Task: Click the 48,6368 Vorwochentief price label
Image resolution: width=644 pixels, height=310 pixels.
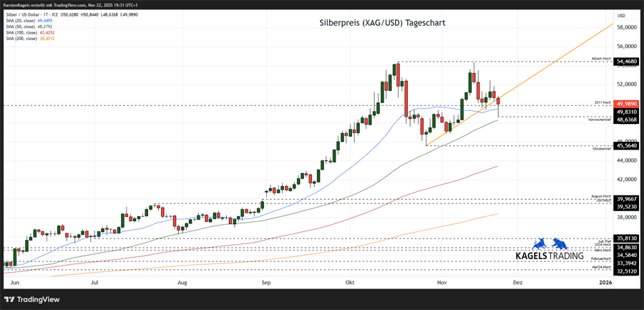Action: click(625, 120)
